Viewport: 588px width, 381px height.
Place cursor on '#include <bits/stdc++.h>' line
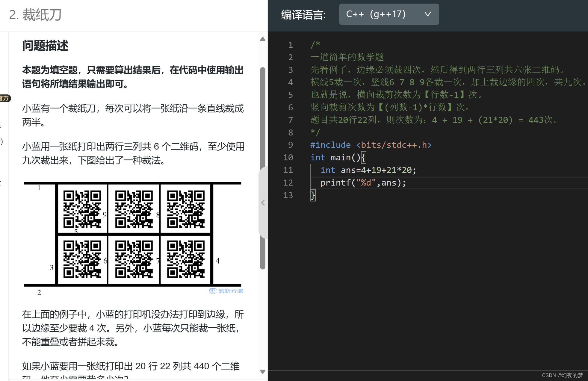[x=371, y=145]
